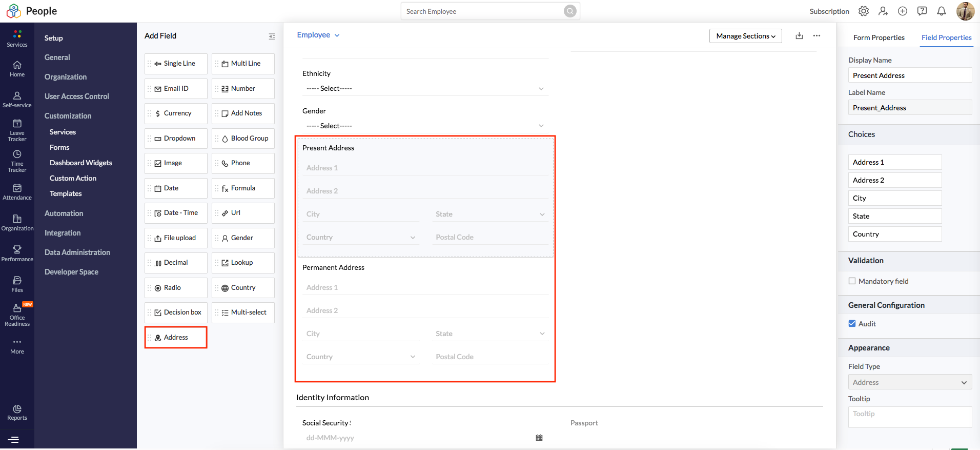Edit the Display Name field
The image size is (980, 450).
(x=910, y=75)
